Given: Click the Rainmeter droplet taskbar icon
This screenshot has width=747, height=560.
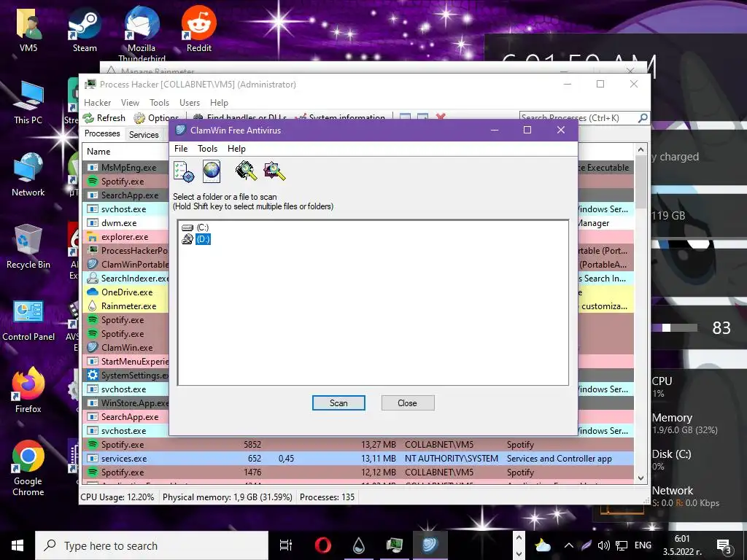Looking at the screenshot, I should point(359,545).
